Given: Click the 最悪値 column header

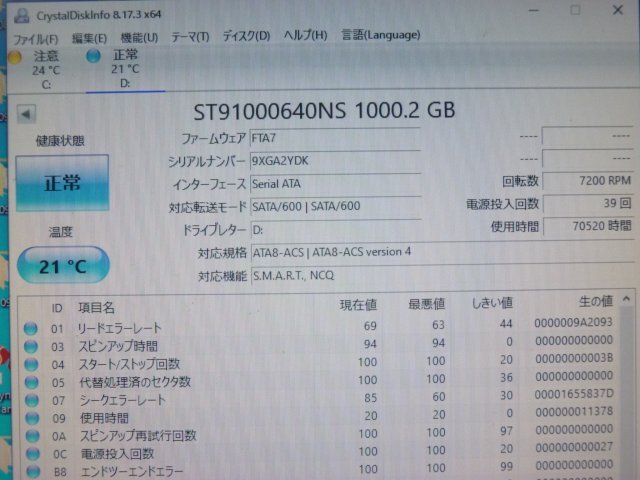Looking at the screenshot, I should (x=427, y=304).
